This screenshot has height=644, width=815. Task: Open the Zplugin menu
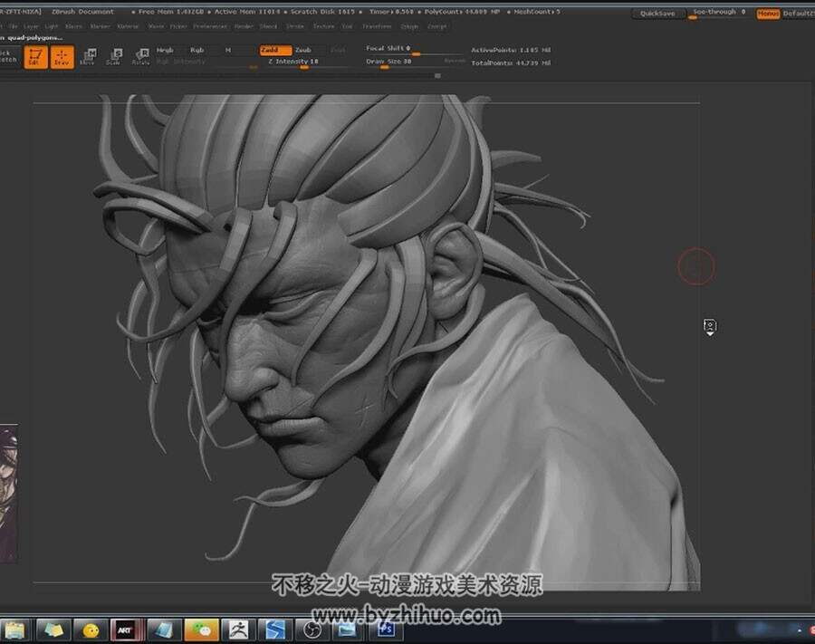click(x=409, y=26)
